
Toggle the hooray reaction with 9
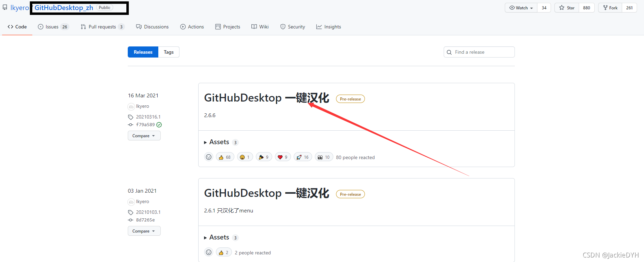point(264,157)
